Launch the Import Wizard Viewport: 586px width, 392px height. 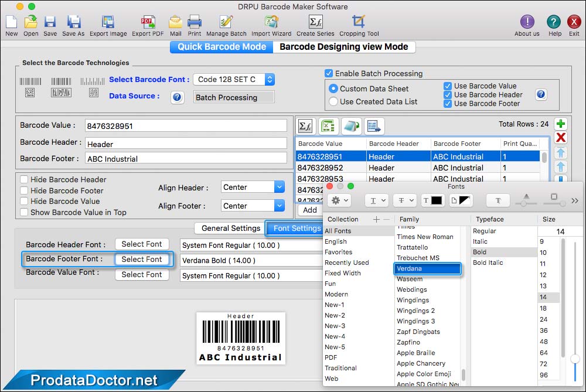pos(271,22)
